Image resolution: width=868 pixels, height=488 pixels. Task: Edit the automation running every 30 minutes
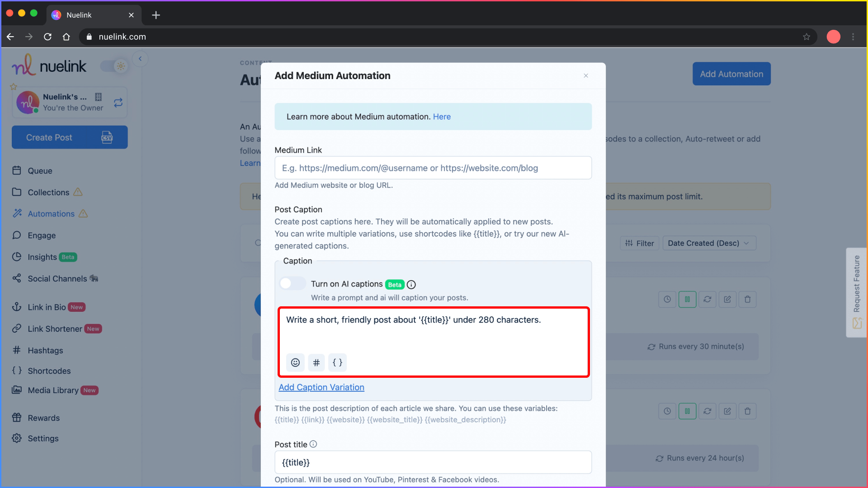click(x=727, y=299)
